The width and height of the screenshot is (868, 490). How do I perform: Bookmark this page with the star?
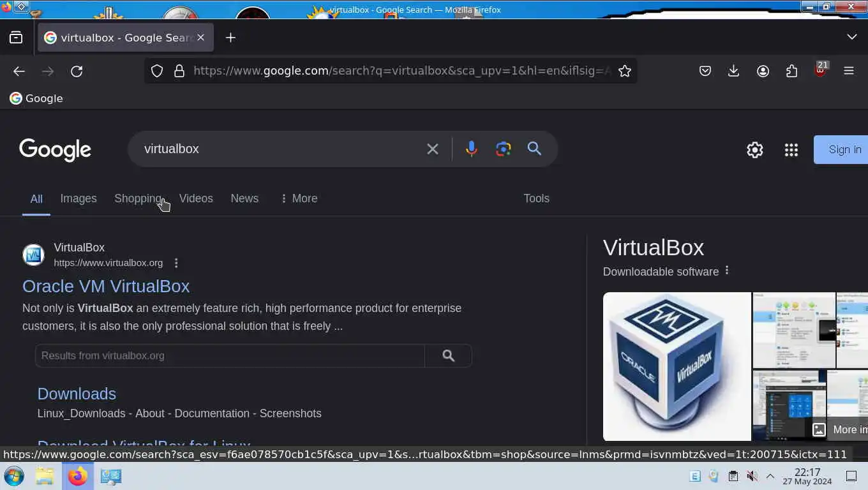(x=625, y=71)
